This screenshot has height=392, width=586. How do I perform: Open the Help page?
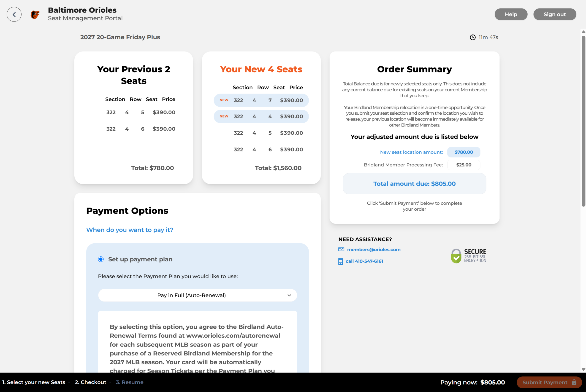[x=511, y=14]
